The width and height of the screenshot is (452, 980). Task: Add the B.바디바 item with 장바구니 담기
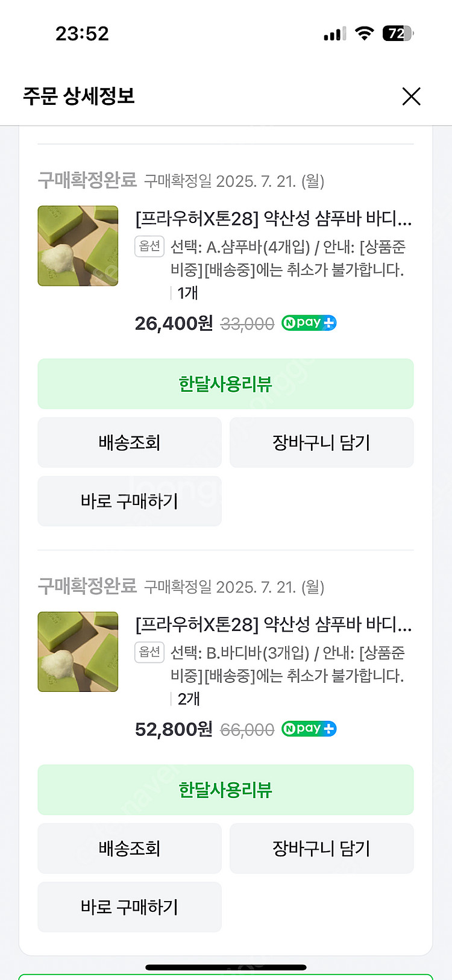[321, 848]
